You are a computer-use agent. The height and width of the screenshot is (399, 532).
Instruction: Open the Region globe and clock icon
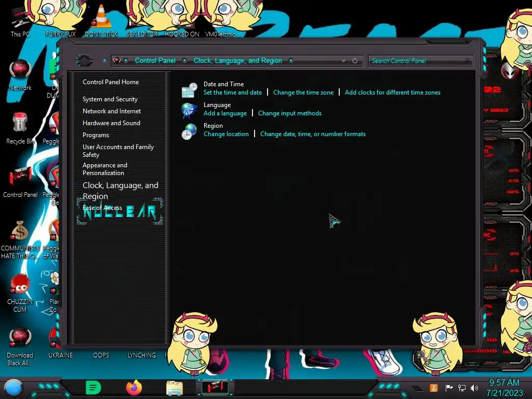click(189, 131)
